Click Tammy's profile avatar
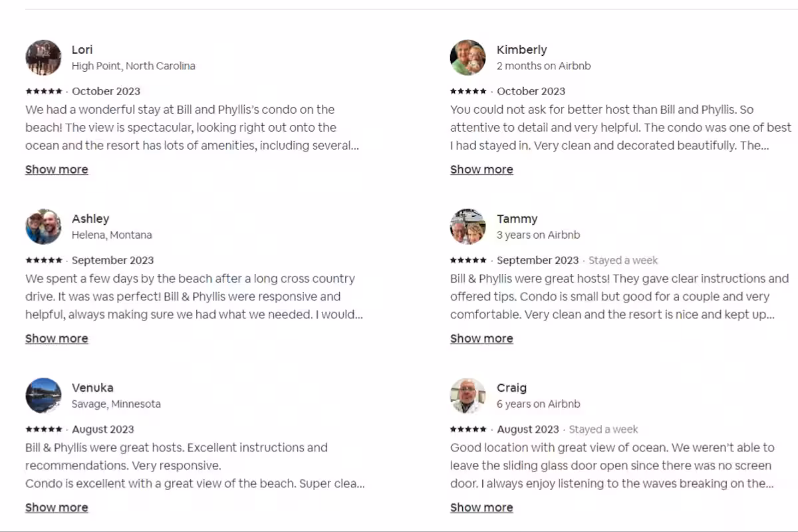 pos(467,226)
